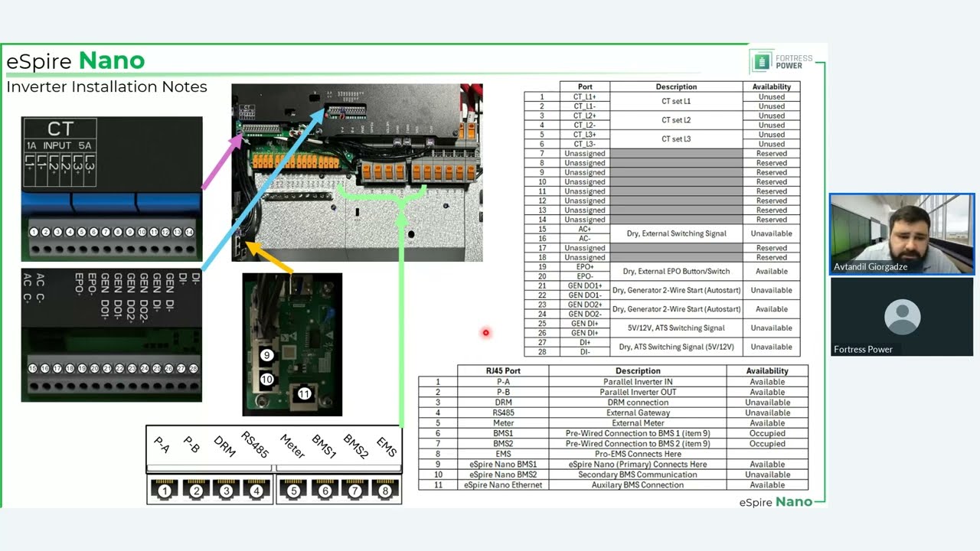
Task: Click the 'eSpire Nano' footer logo text
Action: pyautogui.click(x=776, y=502)
